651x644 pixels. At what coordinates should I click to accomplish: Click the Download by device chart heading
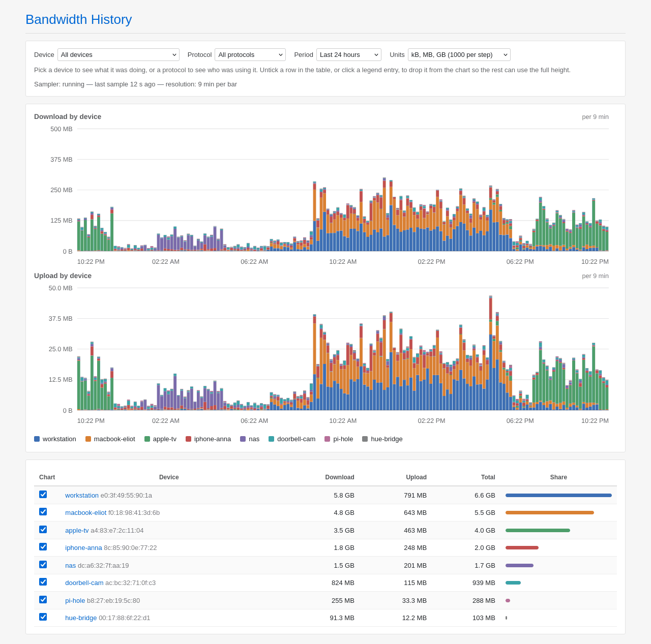coord(68,116)
